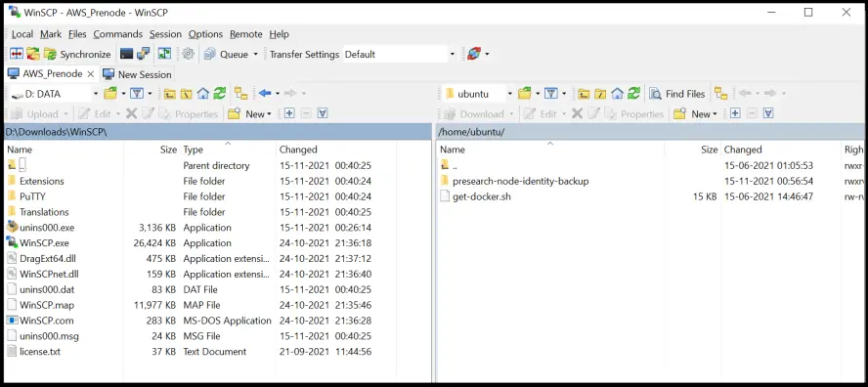Screen dimensions: 868x387
Task: Refresh the remote panel
Action: [633, 94]
